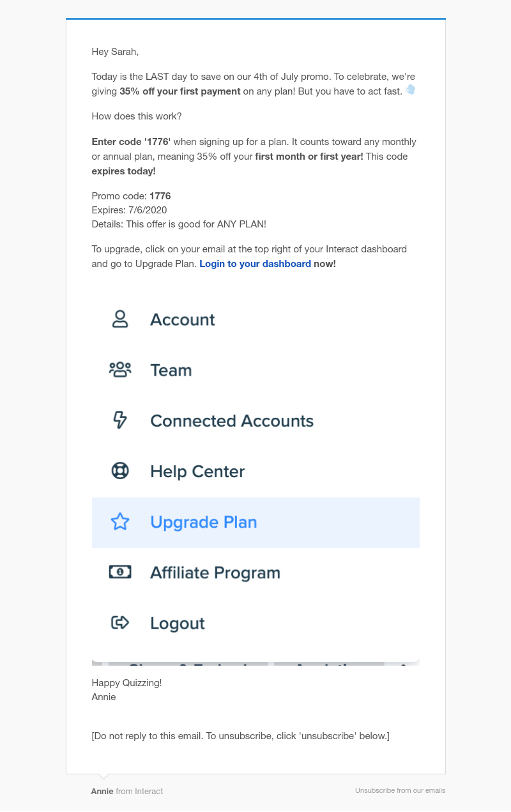Select the highlighted Upgrade Plan item
This screenshot has height=812, width=511.
256,523
